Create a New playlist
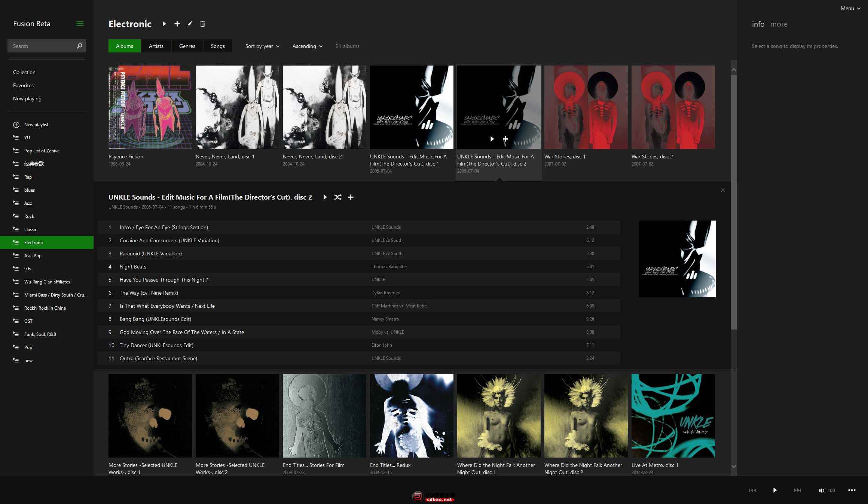 [47, 124]
